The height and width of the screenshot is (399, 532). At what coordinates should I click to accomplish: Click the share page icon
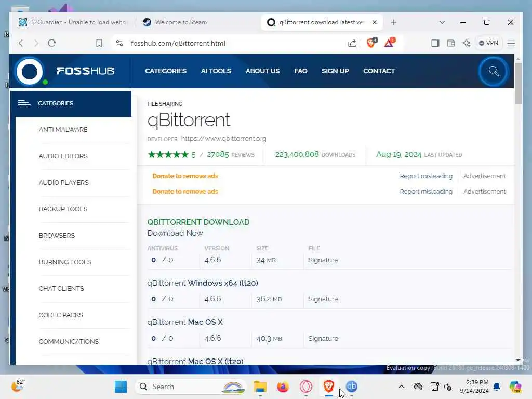point(352,43)
